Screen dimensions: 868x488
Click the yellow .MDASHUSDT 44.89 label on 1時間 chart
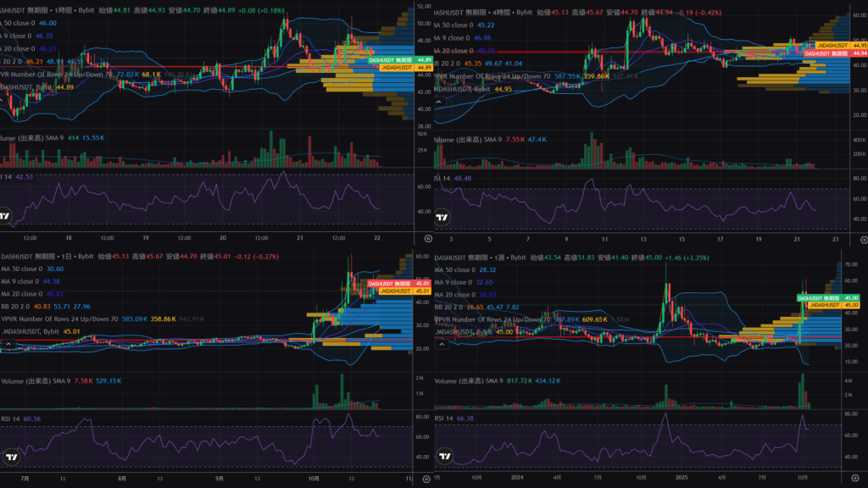point(397,68)
